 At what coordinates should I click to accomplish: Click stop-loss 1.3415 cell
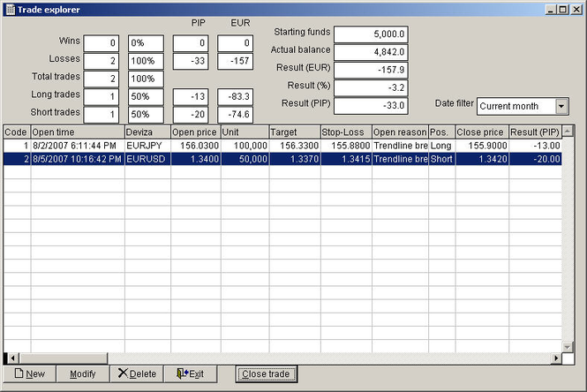pos(346,159)
